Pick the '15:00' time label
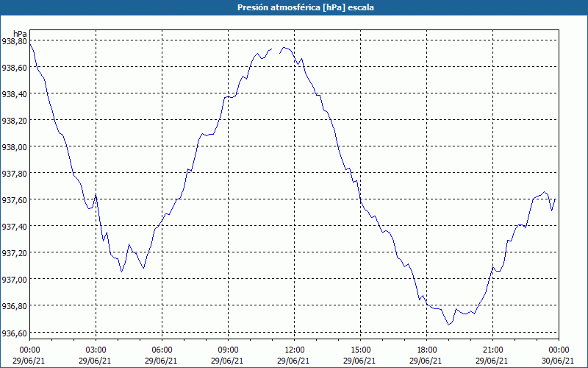 (360, 350)
